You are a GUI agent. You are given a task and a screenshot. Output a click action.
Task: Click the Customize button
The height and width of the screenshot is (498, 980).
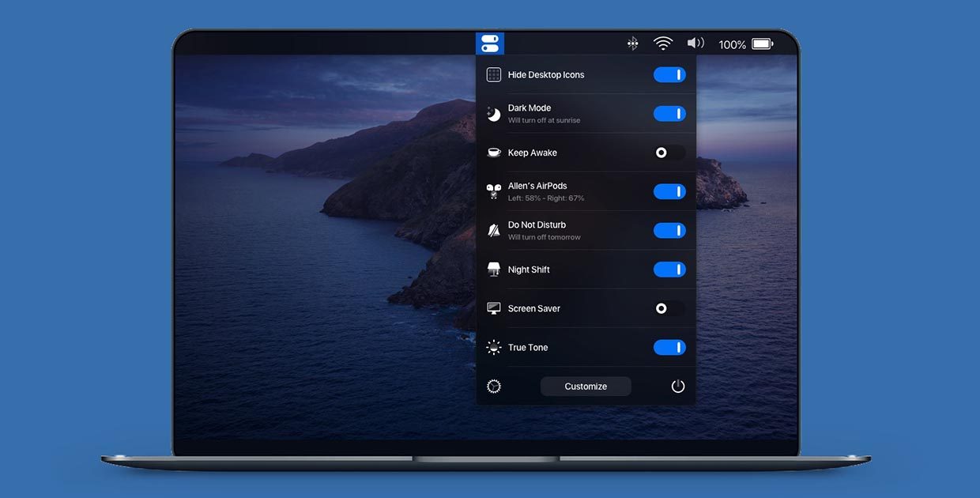586,387
